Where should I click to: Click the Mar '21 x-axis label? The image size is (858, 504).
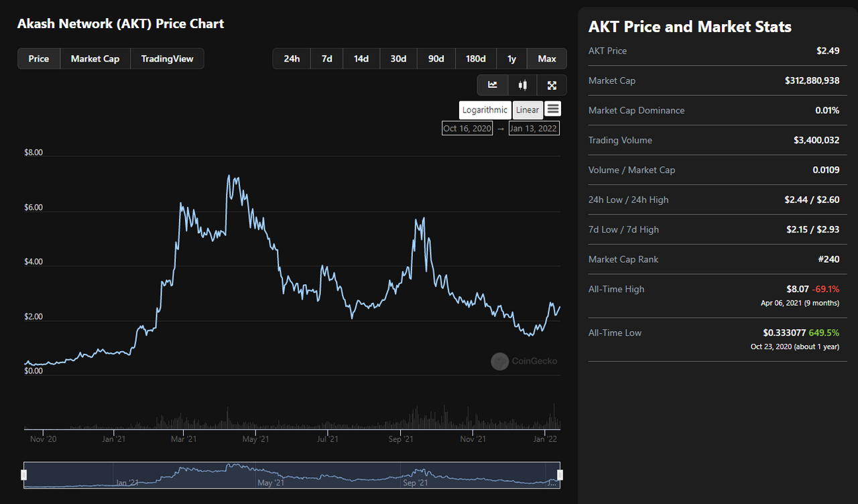[x=184, y=439]
